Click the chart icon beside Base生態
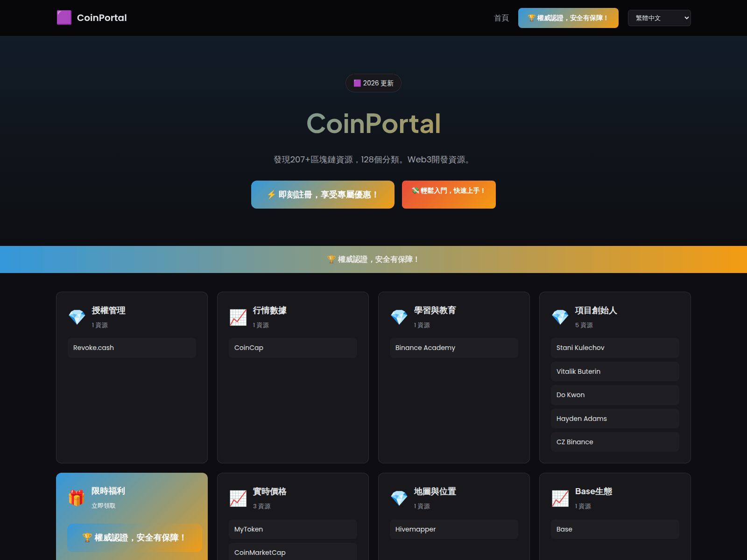 pyautogui.click(x=560, y=498)
